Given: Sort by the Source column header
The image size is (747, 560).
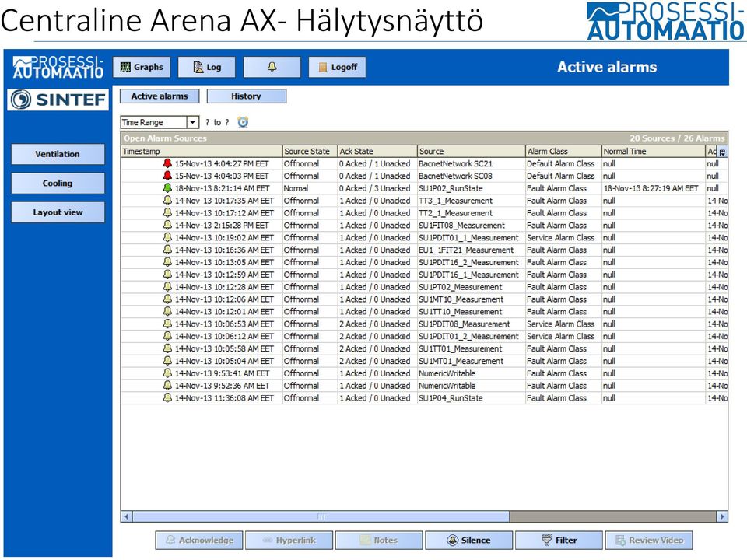Looking at the screenshot, I should tap(472, 152).
